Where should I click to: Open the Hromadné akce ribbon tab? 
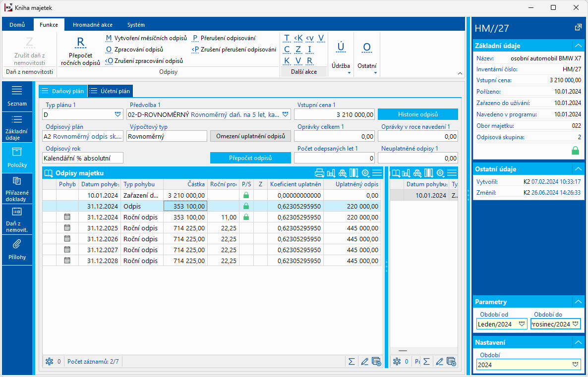click(x=92, y=24)
